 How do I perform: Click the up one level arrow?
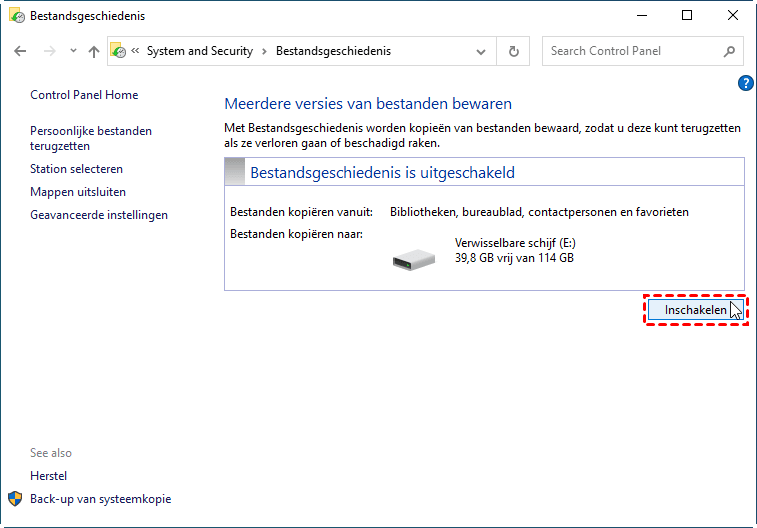94,51
